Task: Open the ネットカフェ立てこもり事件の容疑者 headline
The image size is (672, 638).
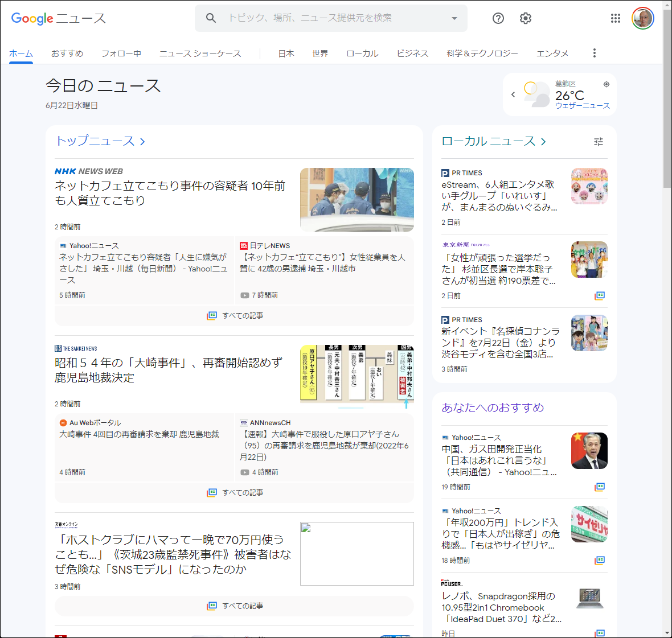Action: [x=170, y=193]
